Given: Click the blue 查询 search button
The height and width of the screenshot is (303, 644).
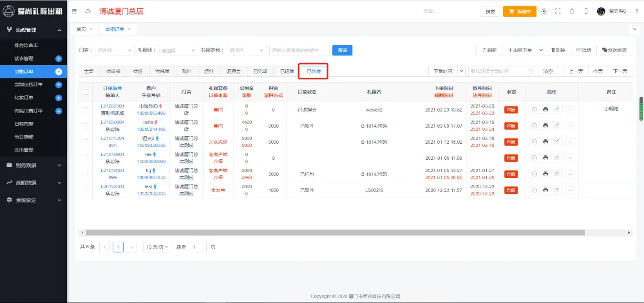Looking at the screenshot, I should 342,50.
